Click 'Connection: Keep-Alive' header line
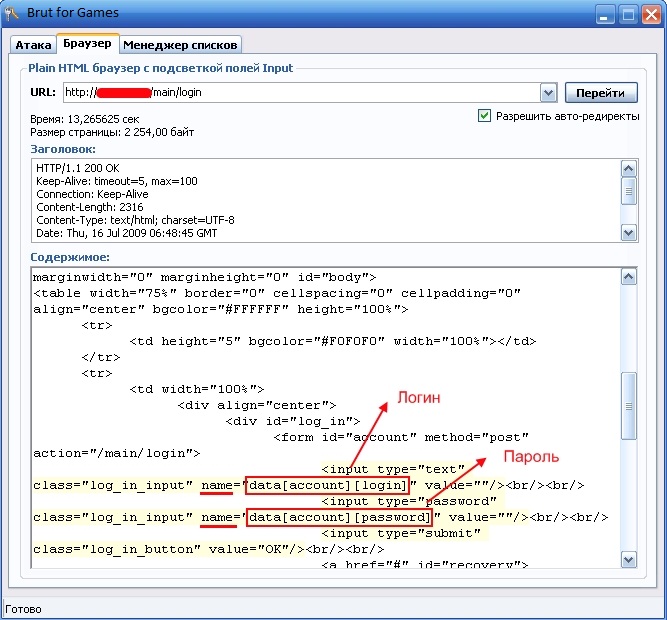Viewport: 667px width, 620px height. [92, 194]
